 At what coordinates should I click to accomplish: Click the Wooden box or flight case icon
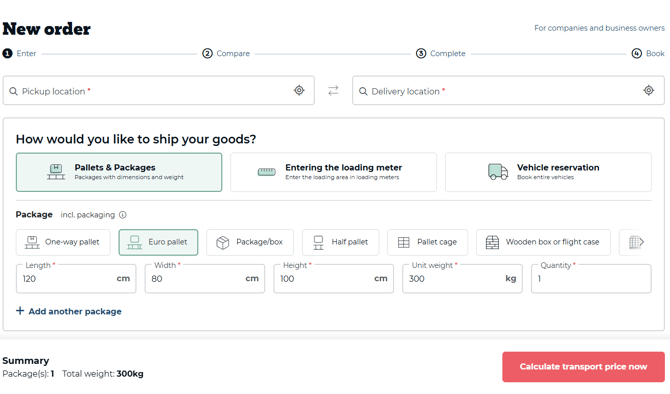(x=492, y=242)
